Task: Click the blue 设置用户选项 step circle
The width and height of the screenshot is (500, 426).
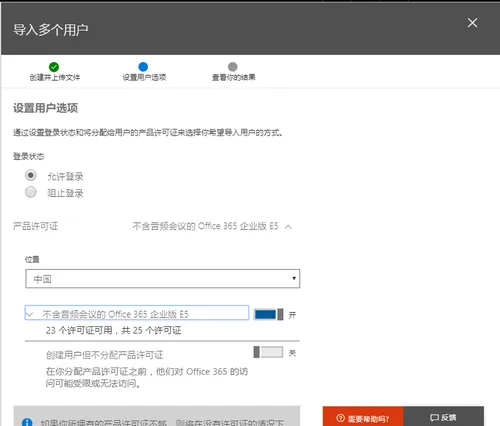Action: click(x=143, y=67)
